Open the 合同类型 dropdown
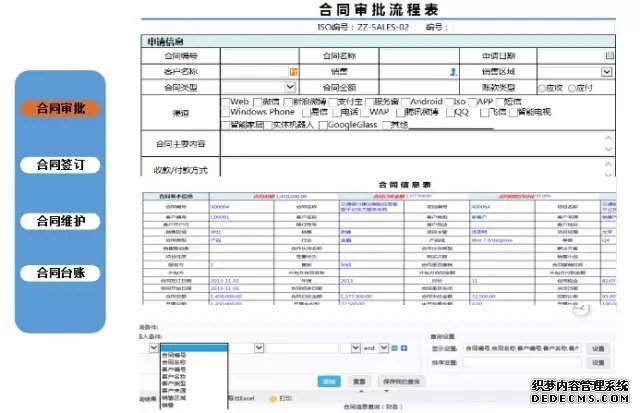The height and width of the screenshot is (413, 640). pyautogui.click(x=290, y=87)
